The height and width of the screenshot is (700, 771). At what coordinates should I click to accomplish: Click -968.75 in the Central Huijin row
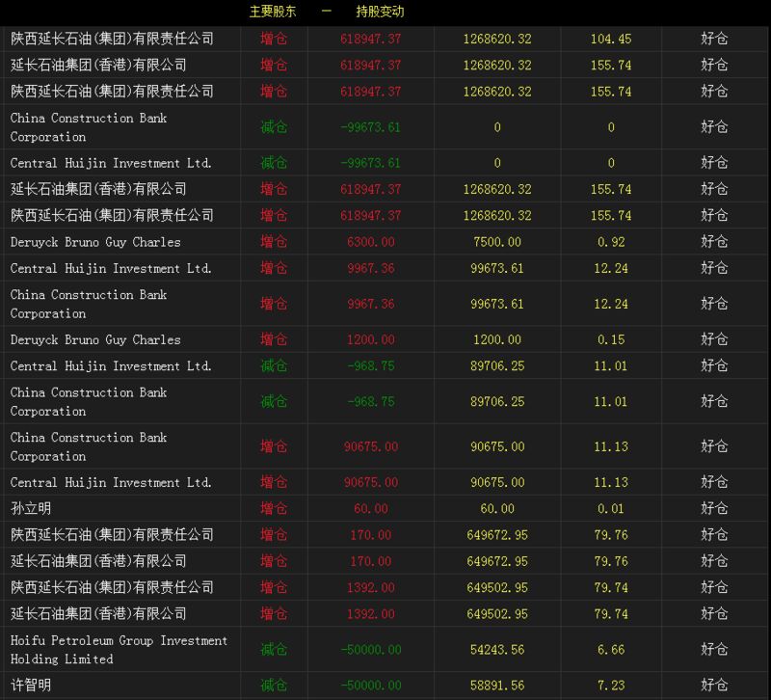371,366
